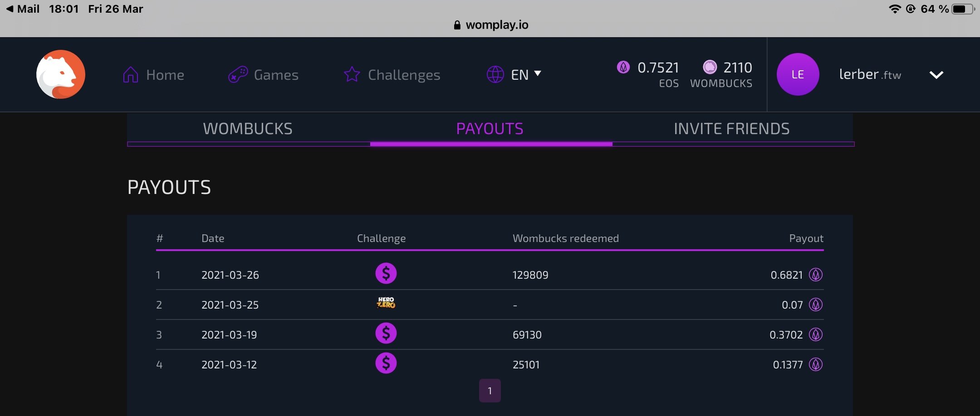This screenshot has width=980, height=416.
Task: Switch to the WOMBUCKS tab
Action: (248, 129)
